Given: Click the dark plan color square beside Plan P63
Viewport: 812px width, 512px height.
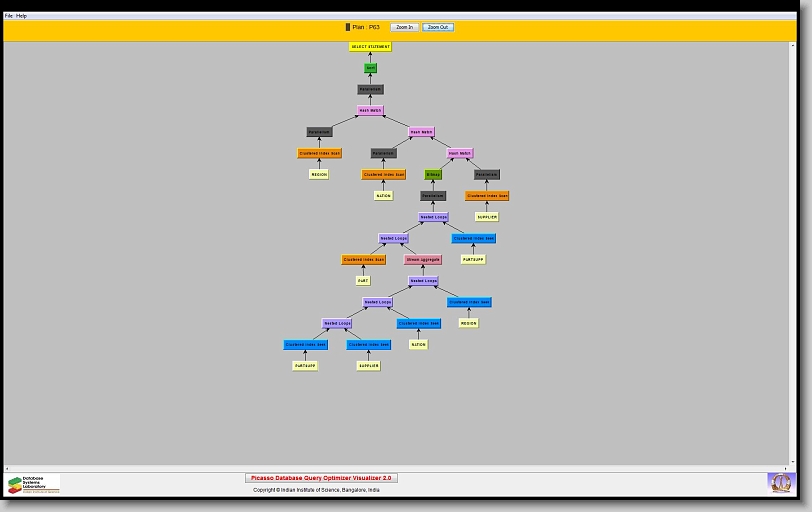Looking at the screenshot, I should [x=348, y=27].
